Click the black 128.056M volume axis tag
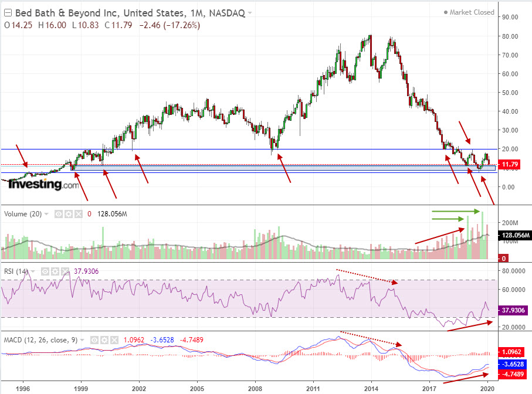The height and width of the screenshot is (394, 532). coord(514,235)
